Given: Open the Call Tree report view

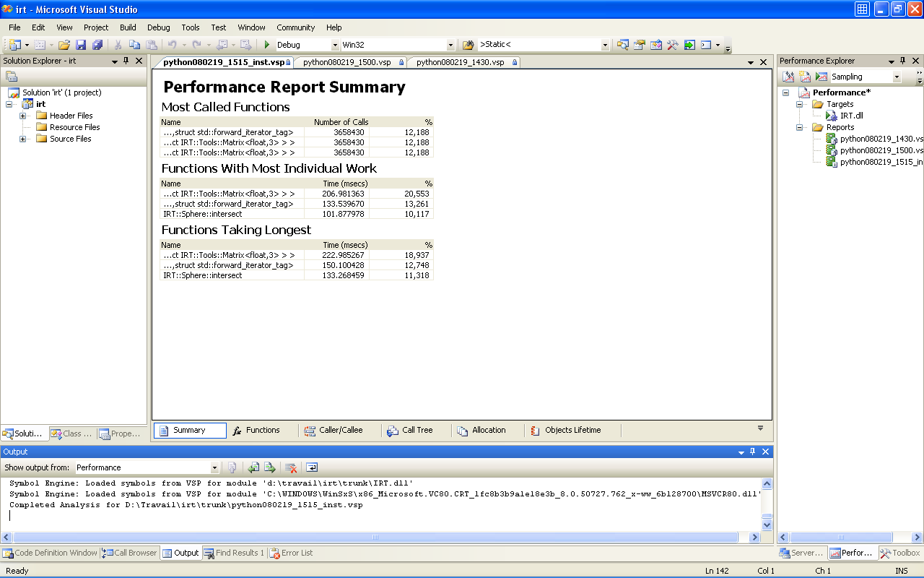Looking at the screenshot, I should click(410, 430).
